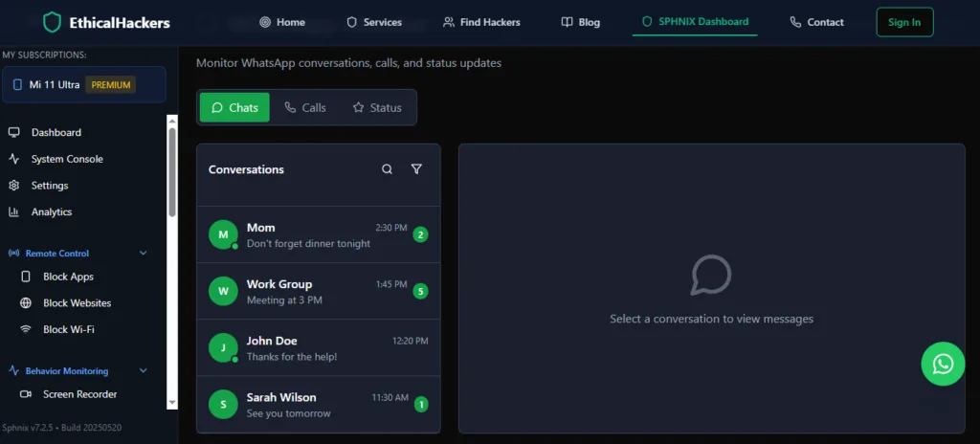980x444 pixels.
Task: Click the Settings gear icon in sidebar
Action: (13, 185)
